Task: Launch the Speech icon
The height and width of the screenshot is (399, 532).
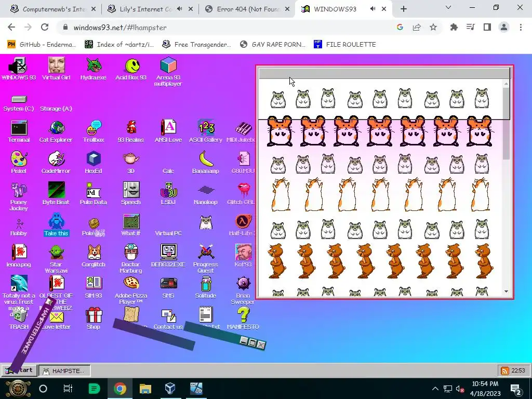Action: (x=131, y=194)
